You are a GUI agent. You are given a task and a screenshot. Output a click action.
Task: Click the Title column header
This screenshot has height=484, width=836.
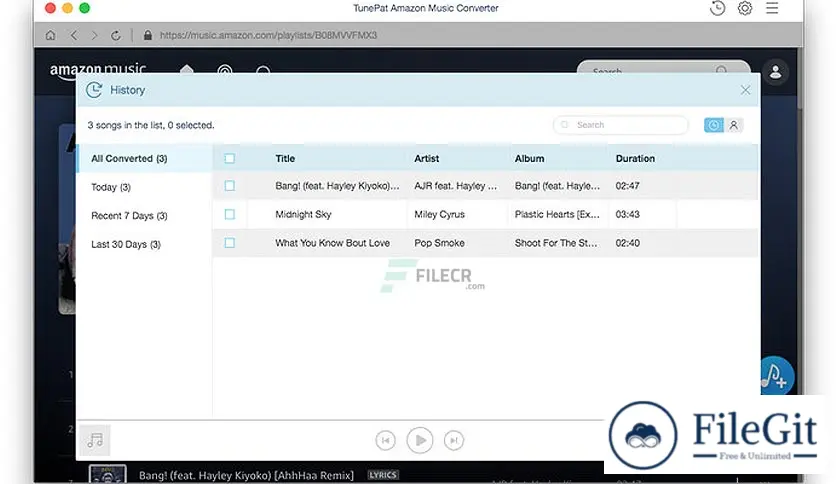pyautogui.click(x=285, y=158)
